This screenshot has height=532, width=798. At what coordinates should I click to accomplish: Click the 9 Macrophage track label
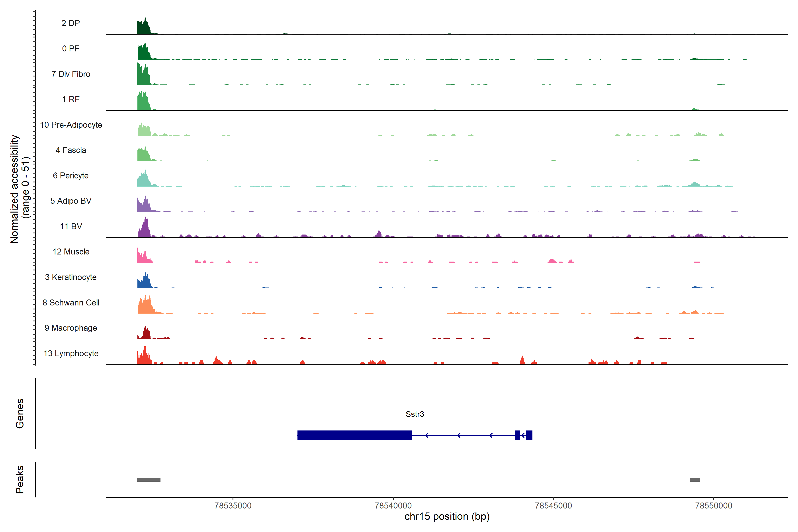coord(70,328)
